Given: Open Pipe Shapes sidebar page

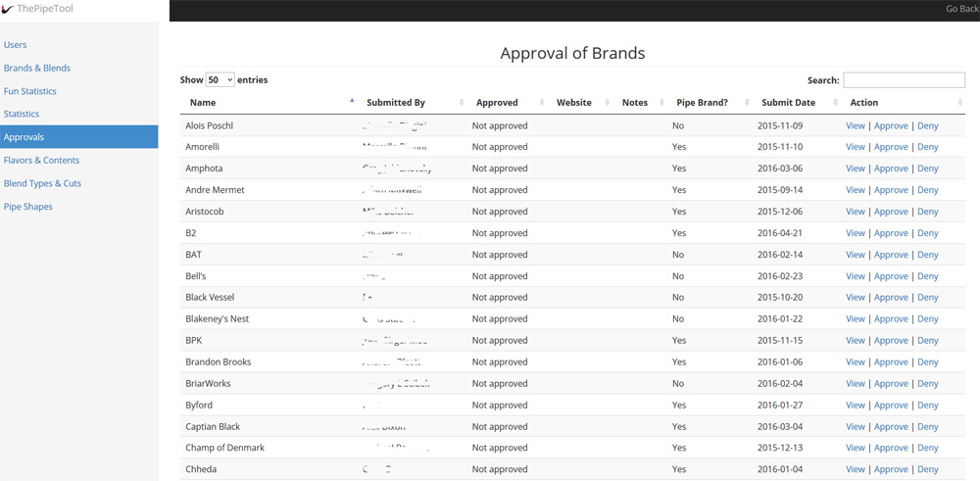Looking at the screenshot, I should [x=28, y=207].
